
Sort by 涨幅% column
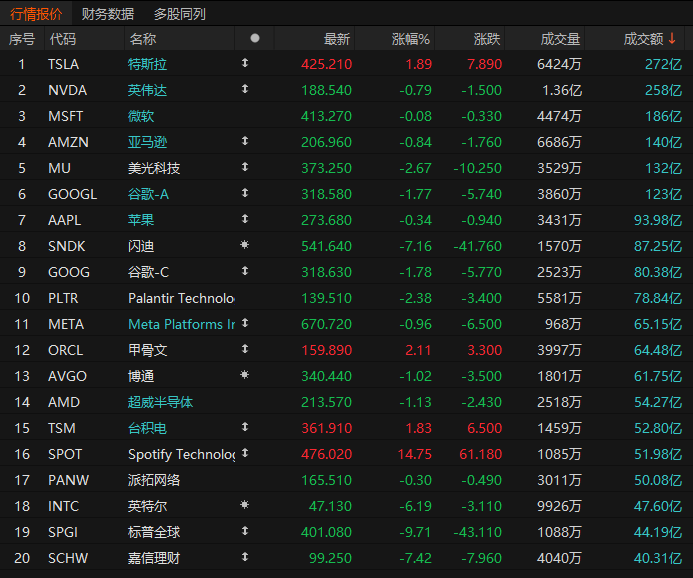(411, 39)
